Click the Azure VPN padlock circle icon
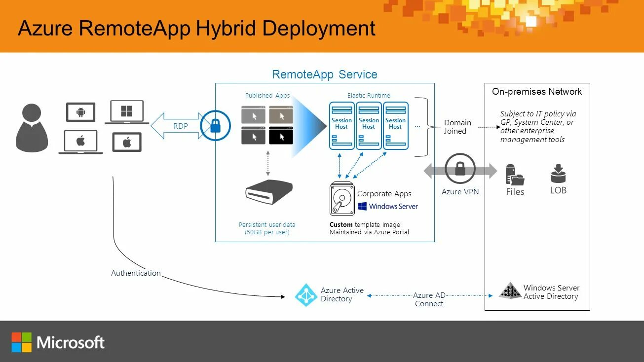The image size is (644, 362). coord(460,169)
